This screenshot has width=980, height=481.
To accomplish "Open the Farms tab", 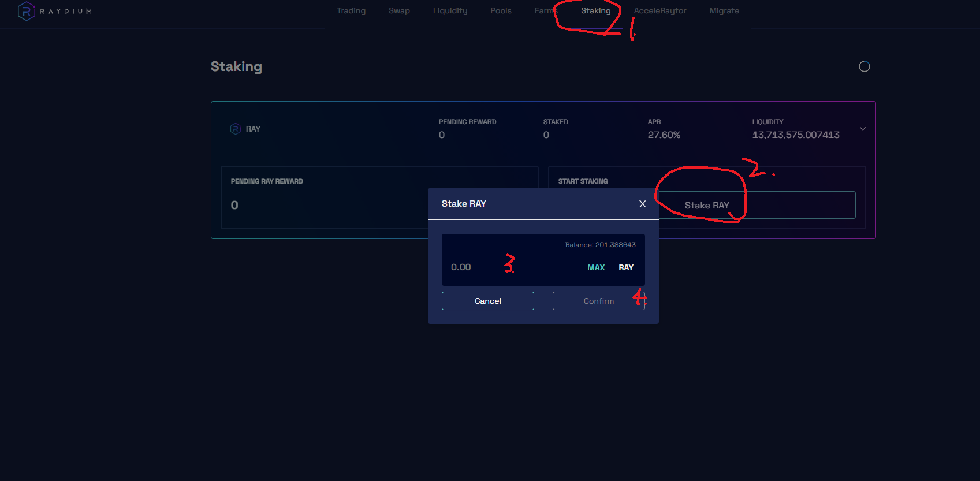I will [x=546, y=11].
